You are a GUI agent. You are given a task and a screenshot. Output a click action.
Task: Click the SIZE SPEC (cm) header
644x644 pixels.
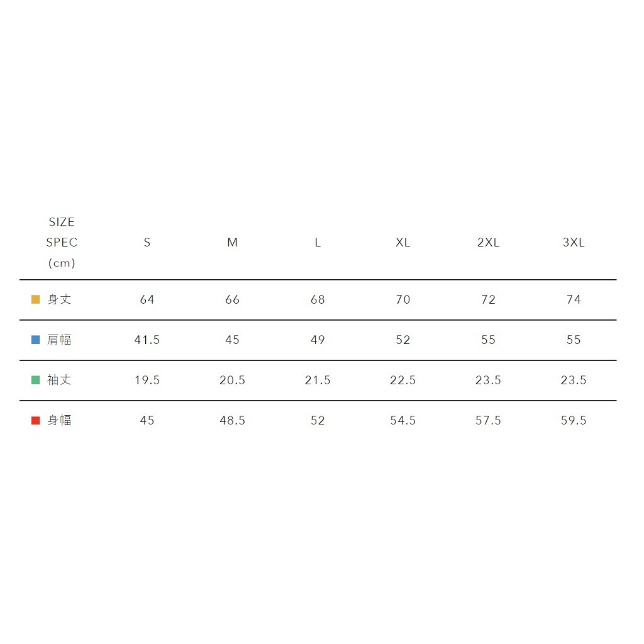point(62,243)
